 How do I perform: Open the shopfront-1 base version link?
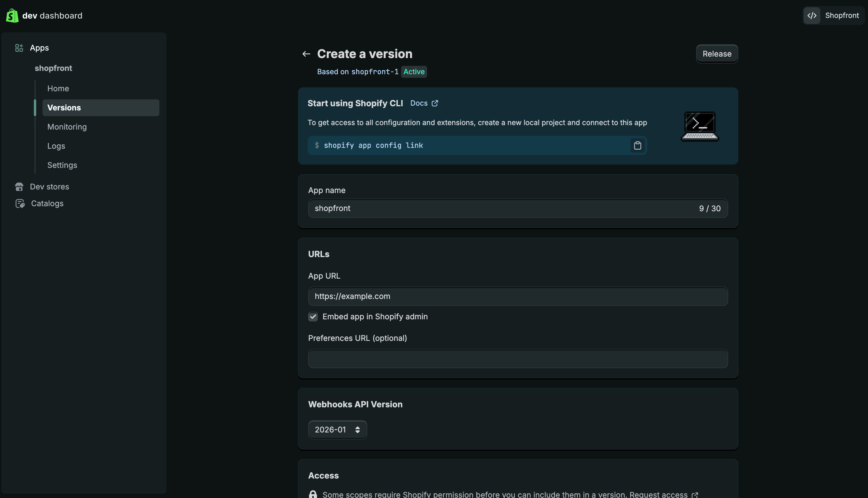click(x=375, y=72)
